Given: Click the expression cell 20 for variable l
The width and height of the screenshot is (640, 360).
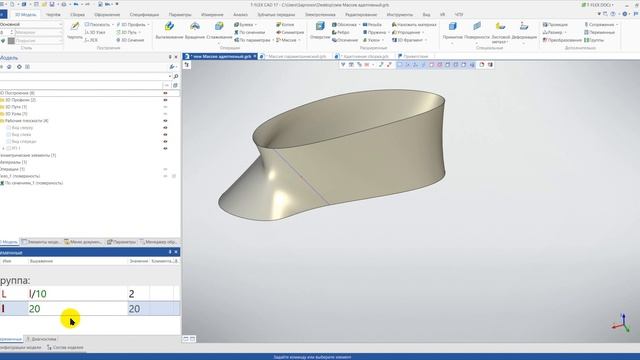Looking at the screenshot, I should [x=78, y=309].
